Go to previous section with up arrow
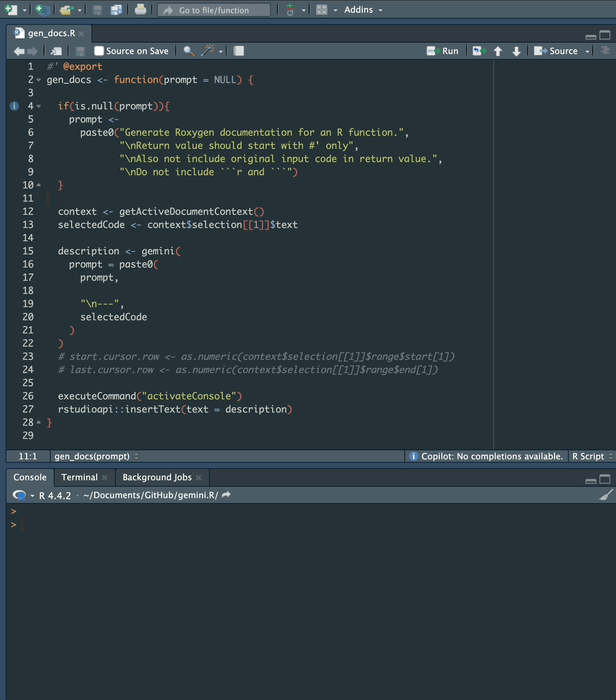The image size is (616, 700). tap(498, 51)
